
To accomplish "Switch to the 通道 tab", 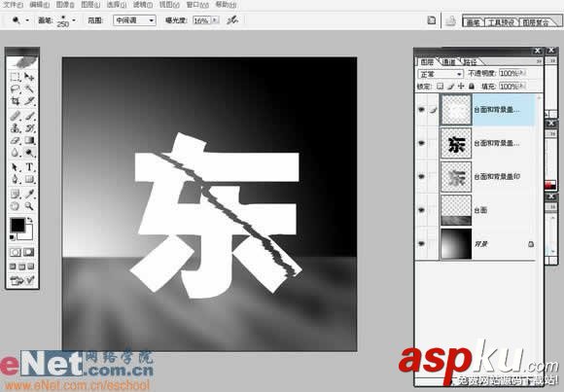I will click(448, 62).
